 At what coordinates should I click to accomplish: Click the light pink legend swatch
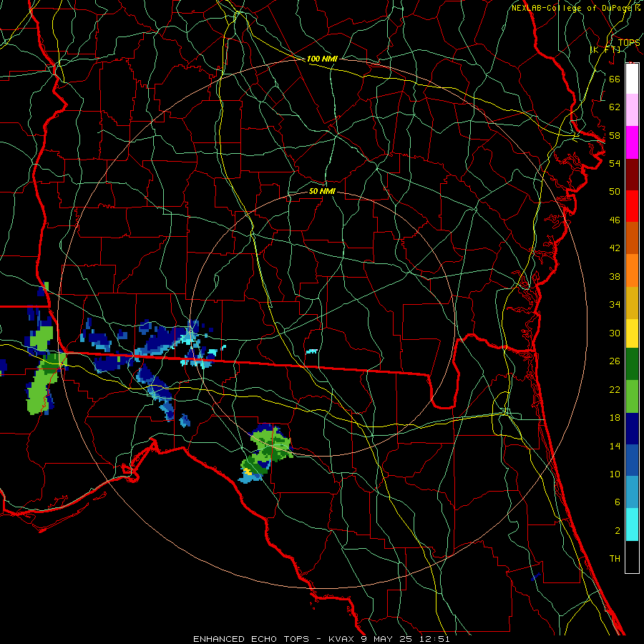[632, 109]
